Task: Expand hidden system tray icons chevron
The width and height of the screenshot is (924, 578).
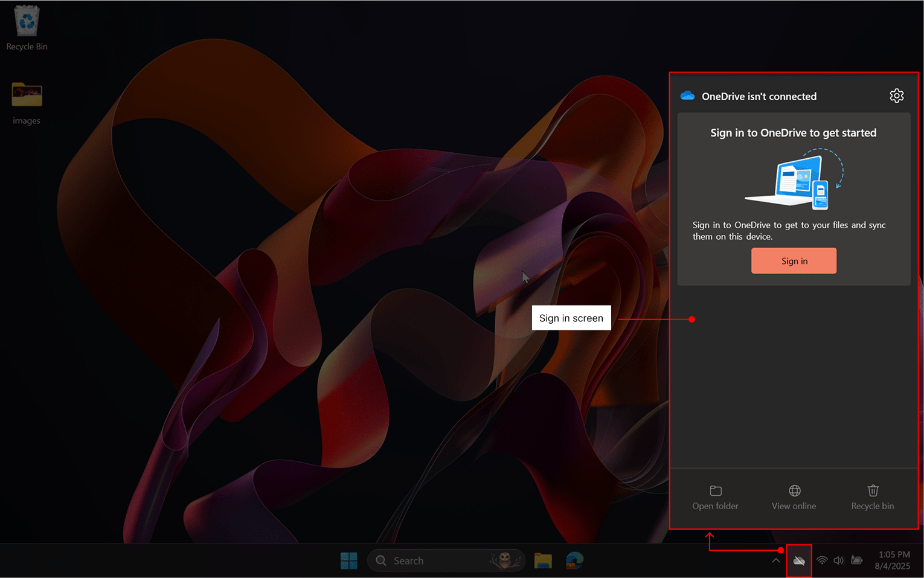Action: [776, 561]
